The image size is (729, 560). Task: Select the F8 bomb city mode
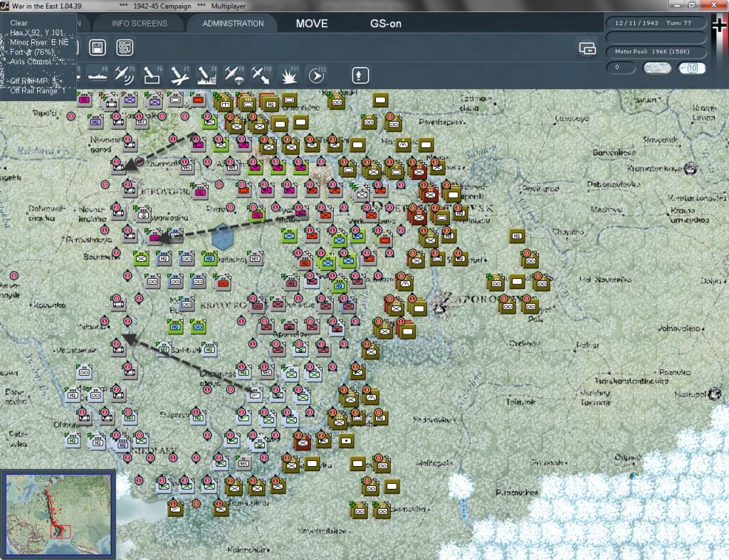(x=206, y=75)
